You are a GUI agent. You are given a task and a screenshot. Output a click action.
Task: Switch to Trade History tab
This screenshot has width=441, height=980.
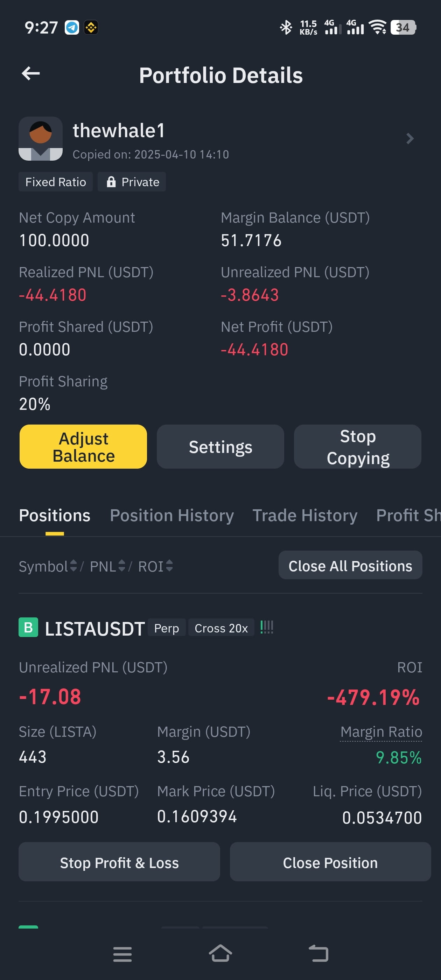coord(305,516)
